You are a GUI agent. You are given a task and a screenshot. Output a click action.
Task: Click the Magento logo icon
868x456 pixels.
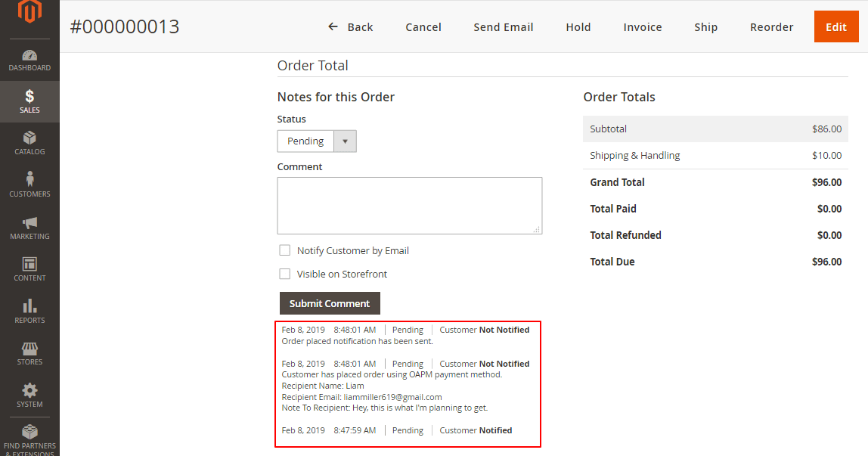29,12
